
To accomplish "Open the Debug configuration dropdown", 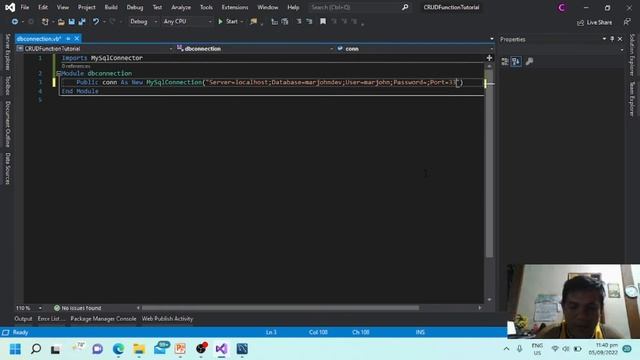I will click(143, 22).
